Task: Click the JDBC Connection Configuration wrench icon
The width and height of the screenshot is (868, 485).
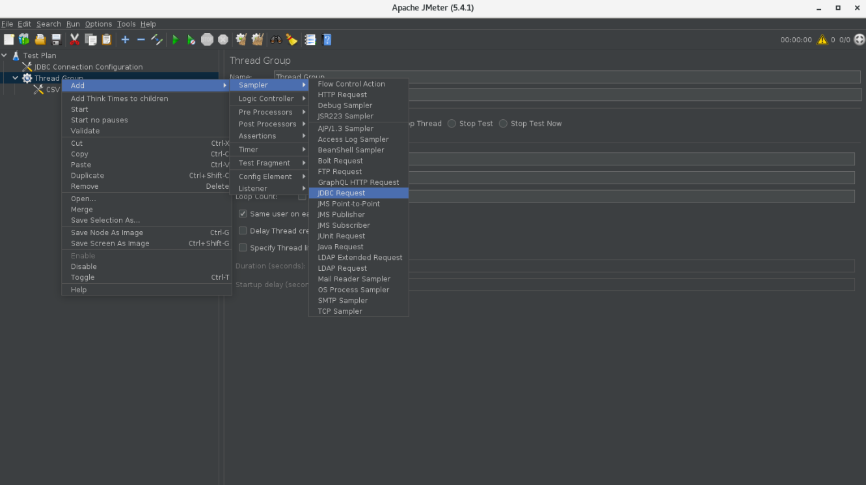Action: click(x=27, y=66)
